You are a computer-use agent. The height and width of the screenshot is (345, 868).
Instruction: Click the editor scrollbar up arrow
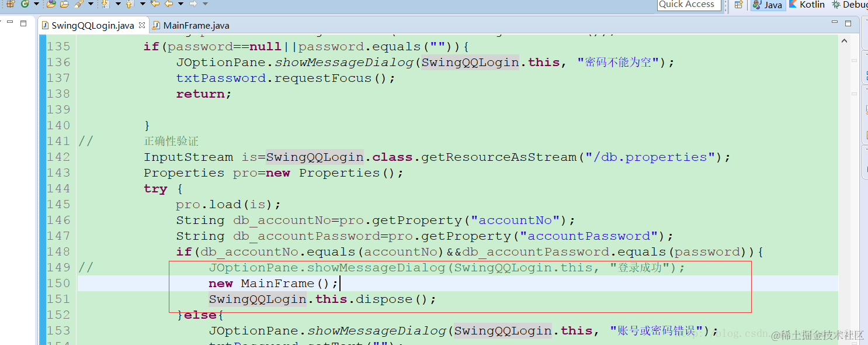click(x=845, y=41)
